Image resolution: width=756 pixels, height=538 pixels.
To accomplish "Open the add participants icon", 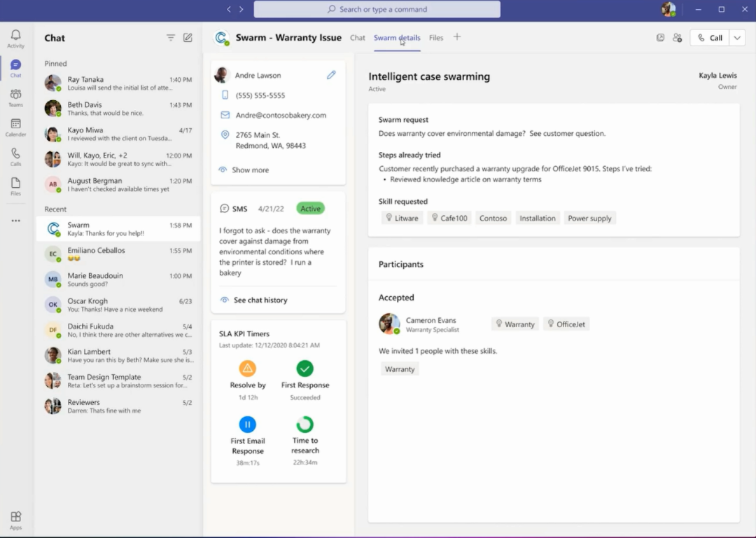I will coord(678,38).
